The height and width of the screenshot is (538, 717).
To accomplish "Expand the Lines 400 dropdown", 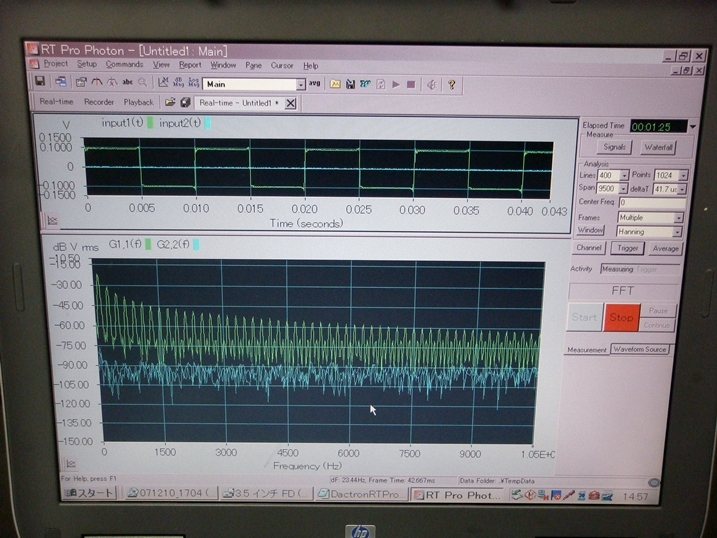I will point(624,176).
